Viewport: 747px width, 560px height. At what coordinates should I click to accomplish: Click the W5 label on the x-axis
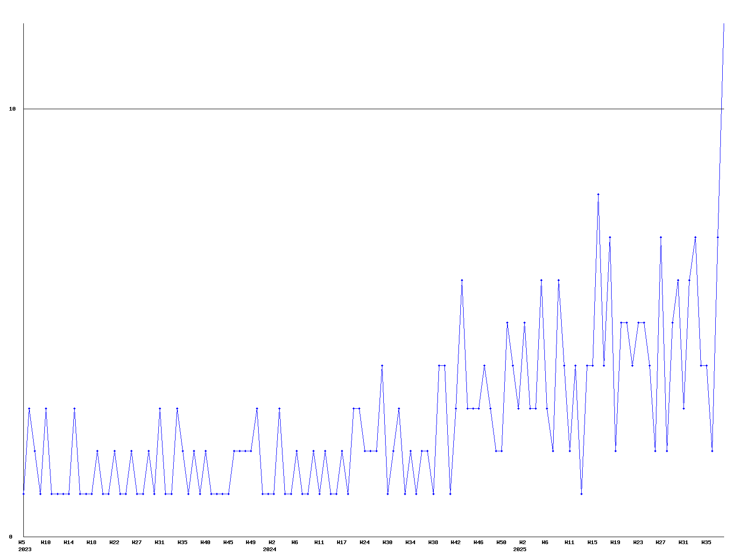[21, 542]
